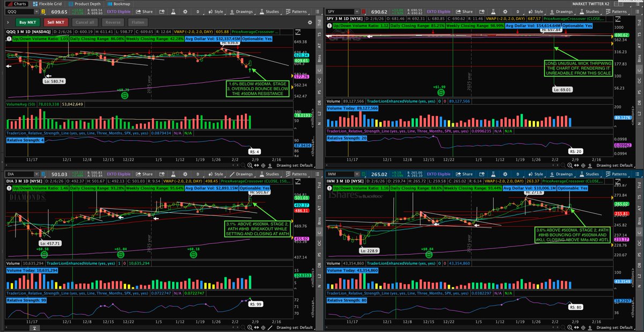This screenshot has height=332, width=644.
Task: Click the SPY info exclamation icon
Action: pyautogui.click(x=329, y=26)
